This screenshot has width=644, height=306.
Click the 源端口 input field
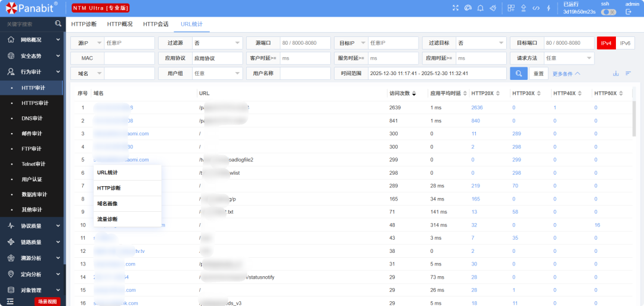305,43
